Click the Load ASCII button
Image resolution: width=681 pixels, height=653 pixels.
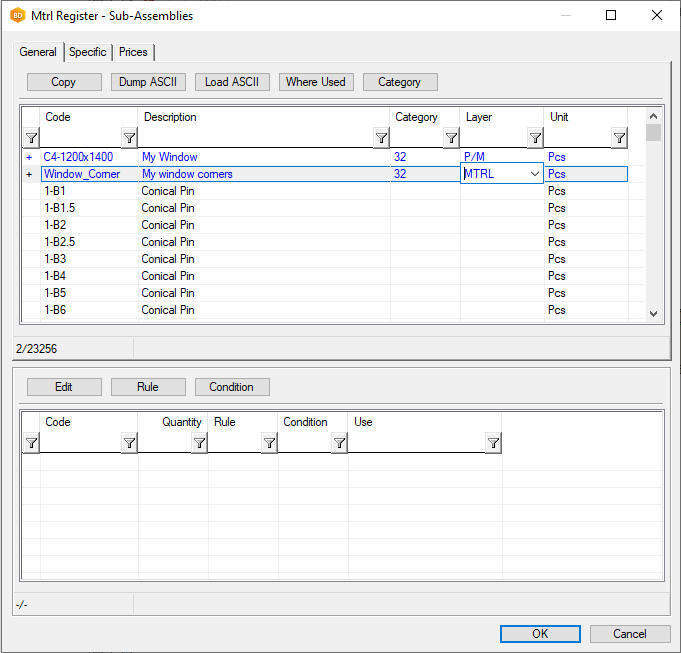pyautogui.click(x=232, y=82)
